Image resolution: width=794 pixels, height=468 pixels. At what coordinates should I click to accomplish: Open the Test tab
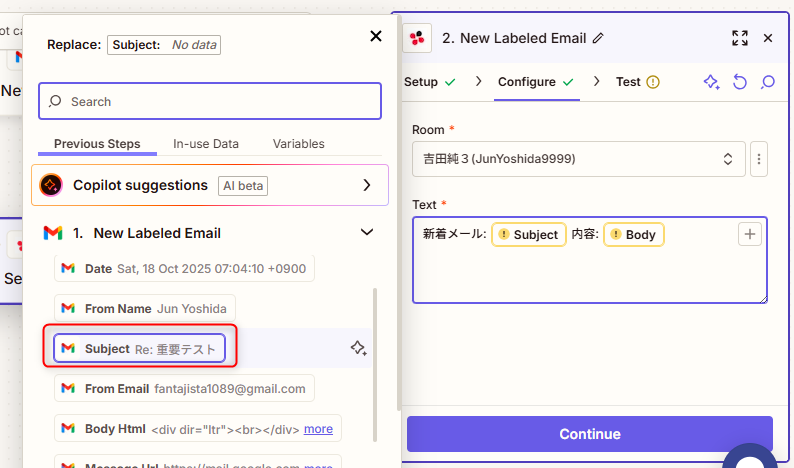tap(628, 82)
